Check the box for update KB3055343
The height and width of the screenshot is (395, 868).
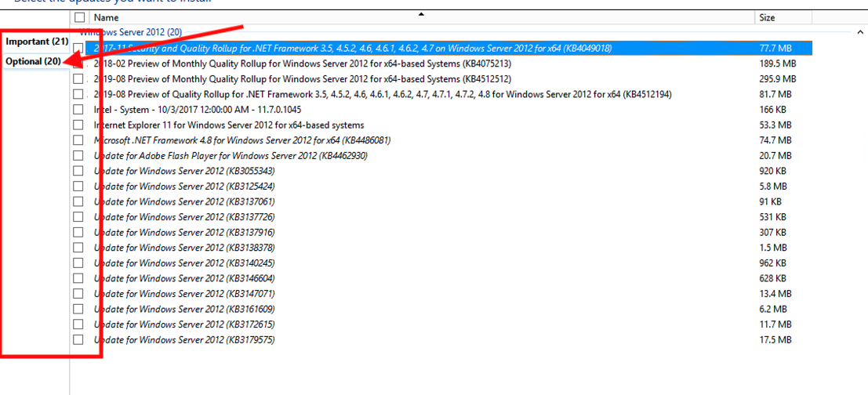click(78, 171)
